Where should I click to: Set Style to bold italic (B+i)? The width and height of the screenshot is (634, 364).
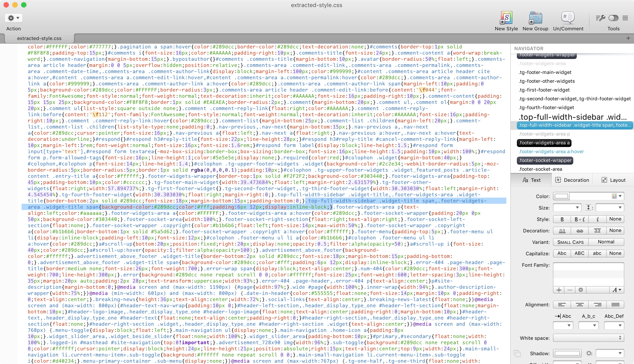coord(579,219)
